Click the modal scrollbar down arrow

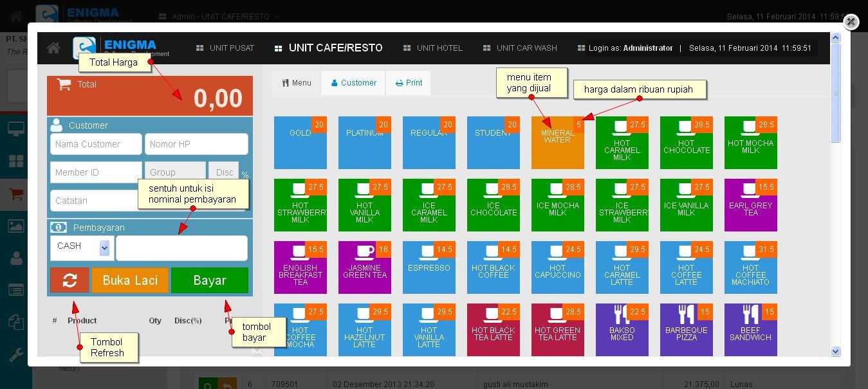836,351
